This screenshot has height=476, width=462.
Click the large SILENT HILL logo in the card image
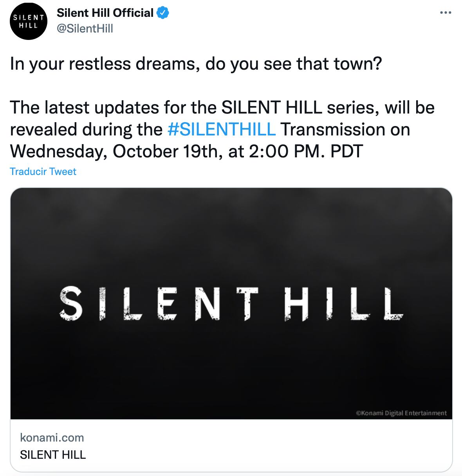click(x=231, y=304)
